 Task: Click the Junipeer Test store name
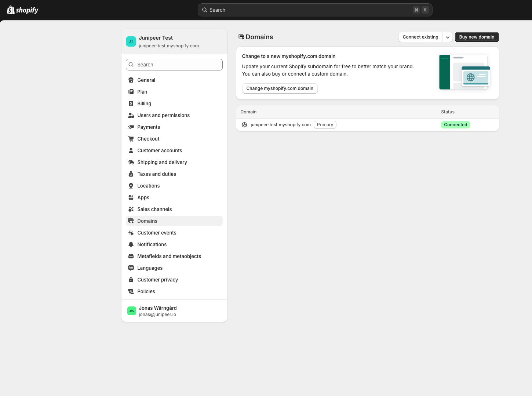point(156,38)
